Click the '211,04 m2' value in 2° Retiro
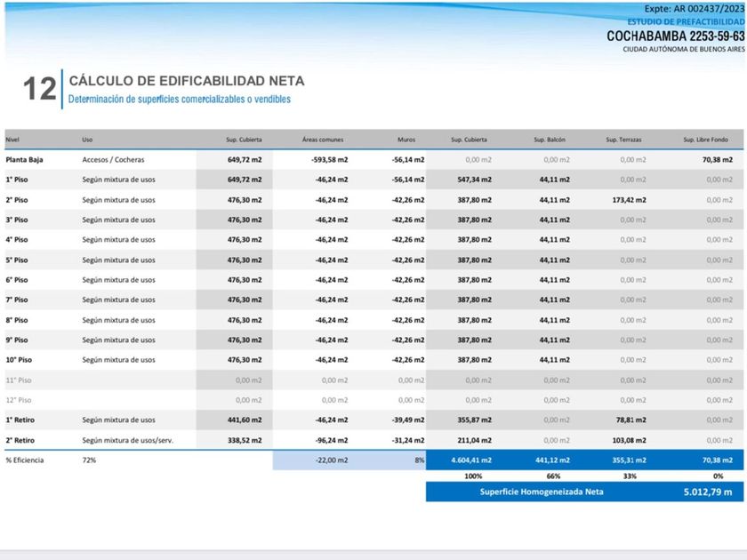Screen dimensions: 747x560 [475, 441]
